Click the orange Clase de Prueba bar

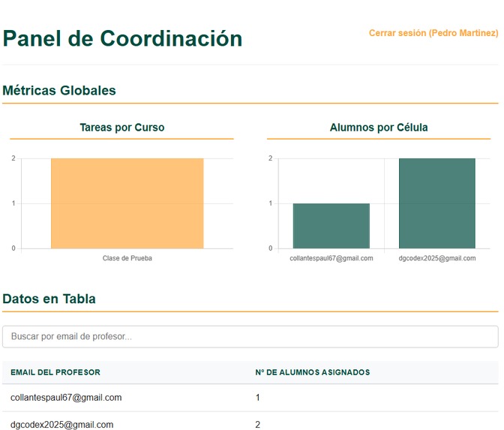click(127, 203)
